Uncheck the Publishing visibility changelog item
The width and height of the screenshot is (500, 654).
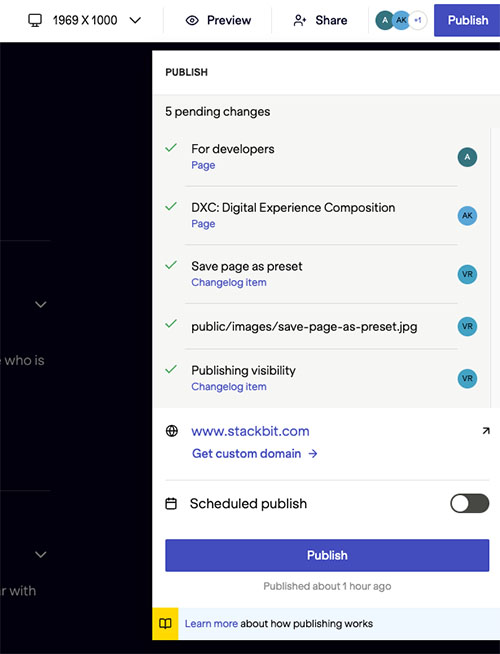click(x=171, y=369)
